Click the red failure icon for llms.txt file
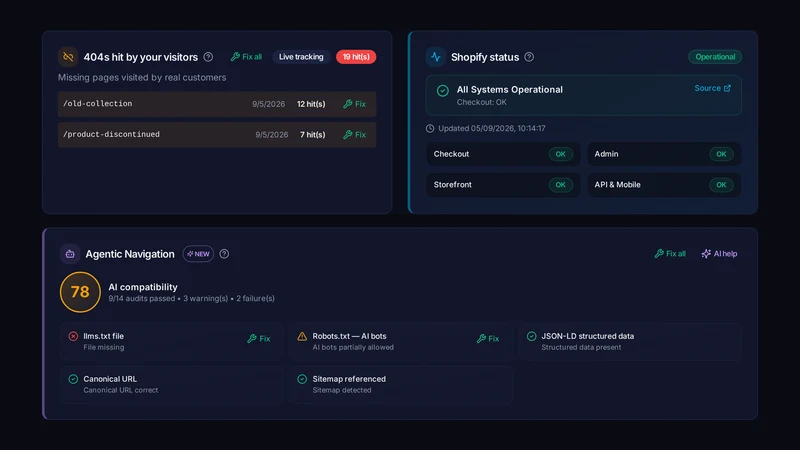 coord(73,336)
